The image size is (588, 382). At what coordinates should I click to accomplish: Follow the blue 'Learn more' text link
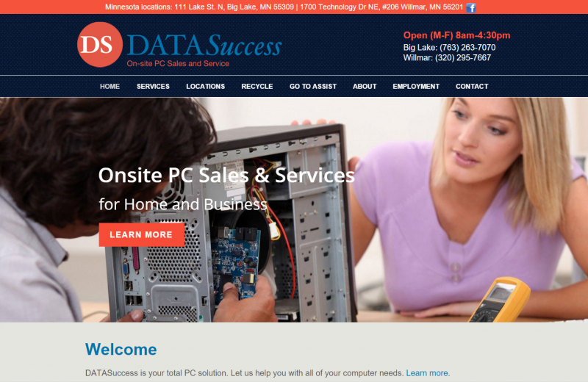(427, 373)
